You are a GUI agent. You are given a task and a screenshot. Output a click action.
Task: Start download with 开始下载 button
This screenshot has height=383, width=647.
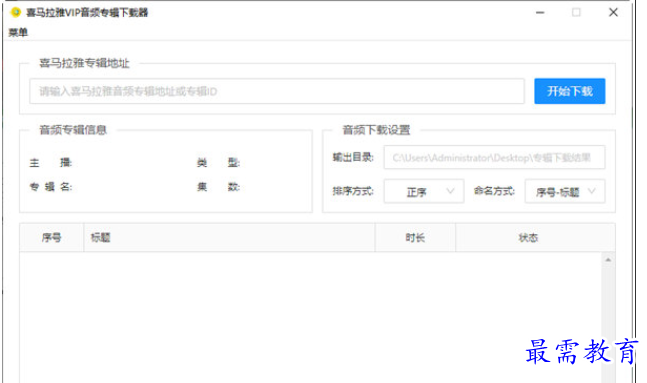pyautogui.click(x=569, y=91)
